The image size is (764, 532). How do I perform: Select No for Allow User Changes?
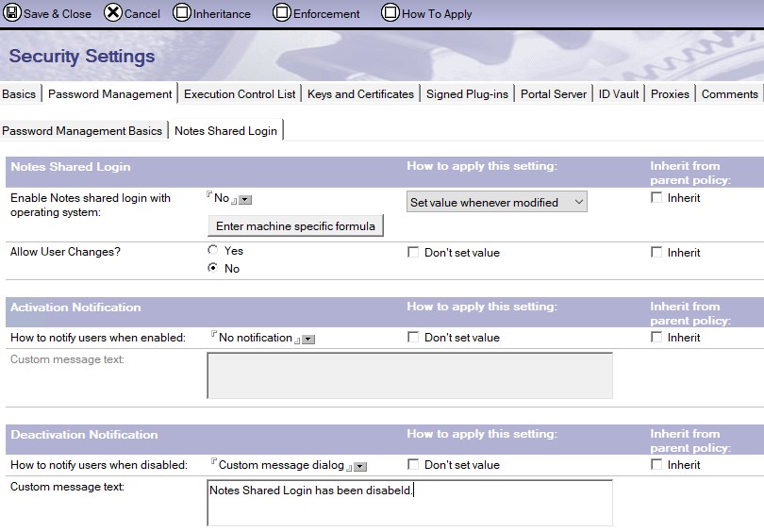pos(212,268)
